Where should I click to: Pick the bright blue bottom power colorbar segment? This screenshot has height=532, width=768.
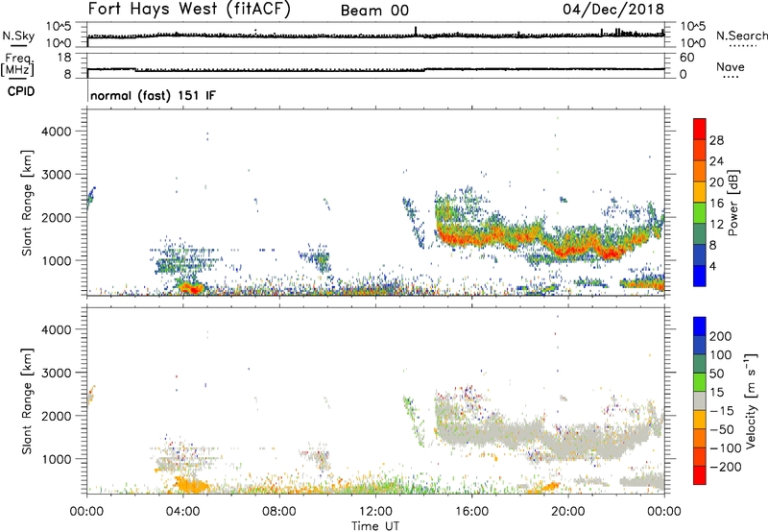click(700, 276)
